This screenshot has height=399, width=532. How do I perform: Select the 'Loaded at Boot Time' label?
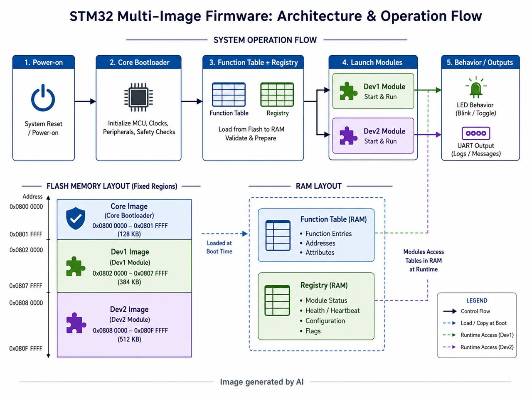coord(219,247)
